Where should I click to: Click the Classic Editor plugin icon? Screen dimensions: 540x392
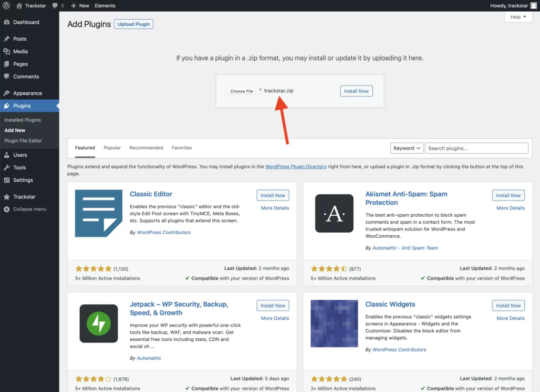click(x=99, y=213)
